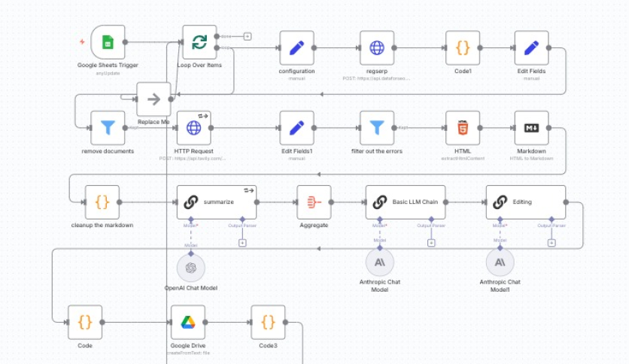Click the Editing node output connector
629x364 pixels.
[x=566, y=202]
